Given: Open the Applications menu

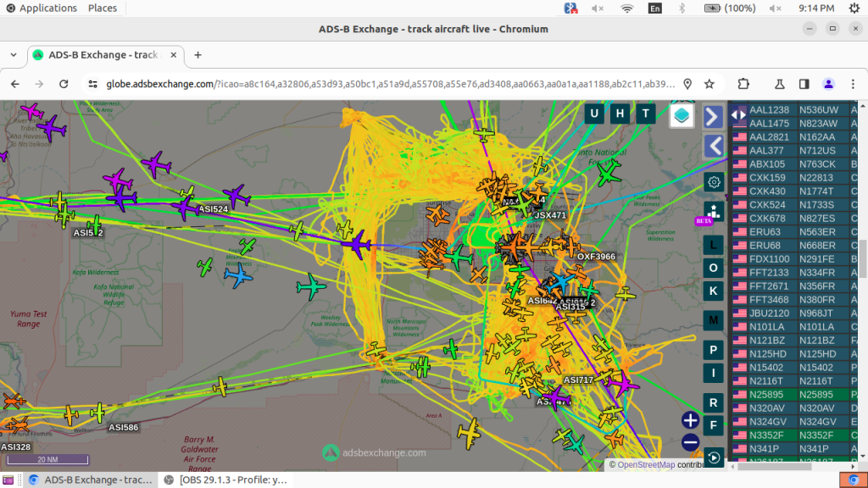Looking at the screenshot, I should [x=42, y=8].
